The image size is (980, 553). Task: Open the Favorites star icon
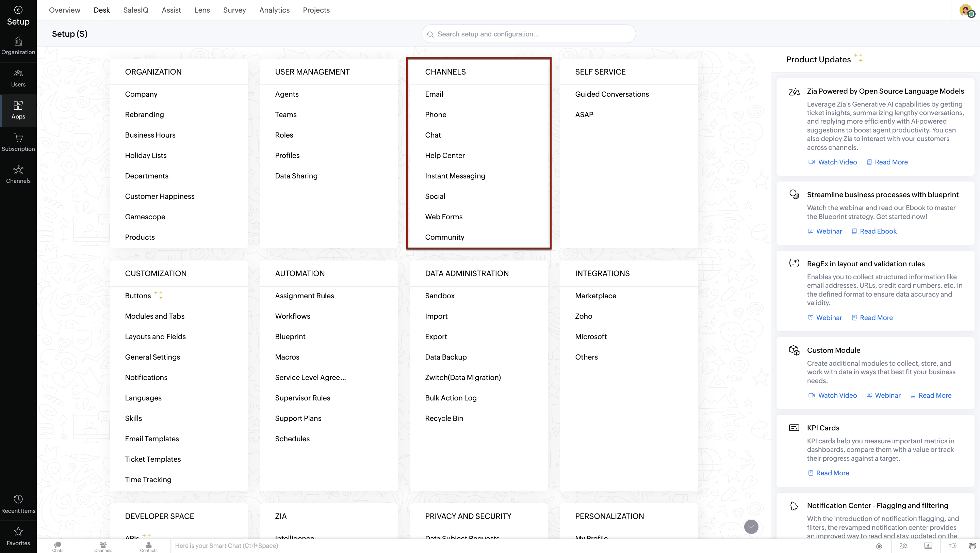[x=18, y=536]
